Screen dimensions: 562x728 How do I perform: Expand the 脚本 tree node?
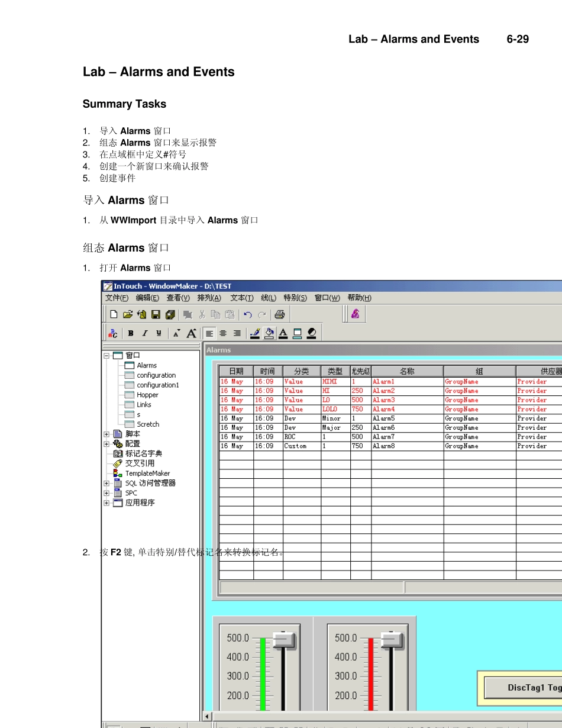tap(107, 434)
